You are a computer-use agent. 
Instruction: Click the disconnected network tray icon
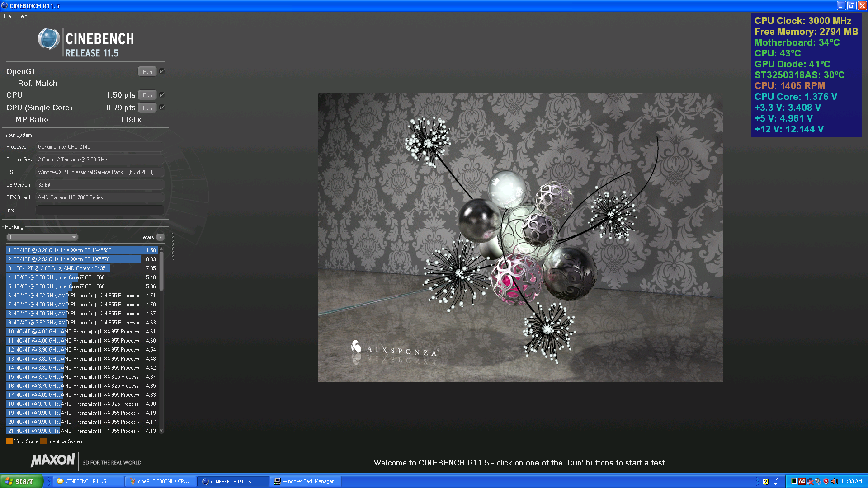click(810, 481)
